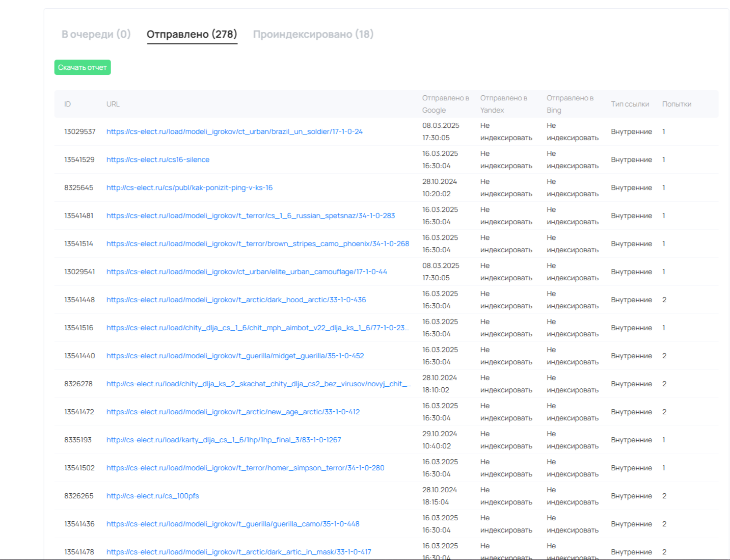The width and height of the screenshot is (730, 560).
Task: Click 'Внутренние' in the kak-ponizit-ping row
Action: point(632,188)
